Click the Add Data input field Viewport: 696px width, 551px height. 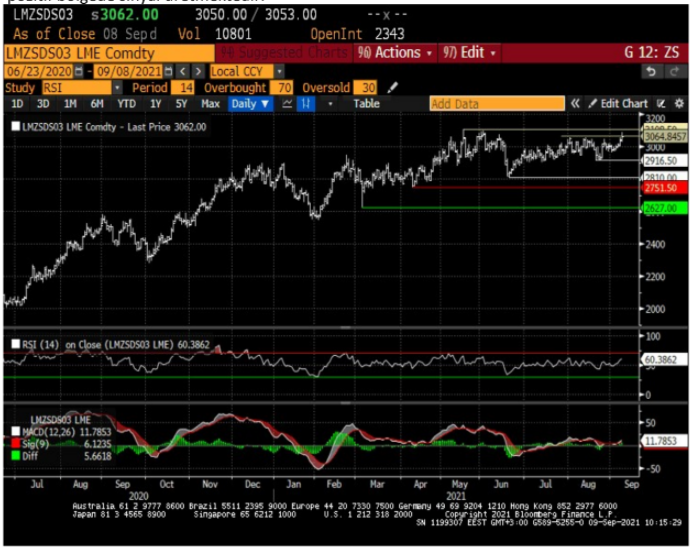(497, 104)
